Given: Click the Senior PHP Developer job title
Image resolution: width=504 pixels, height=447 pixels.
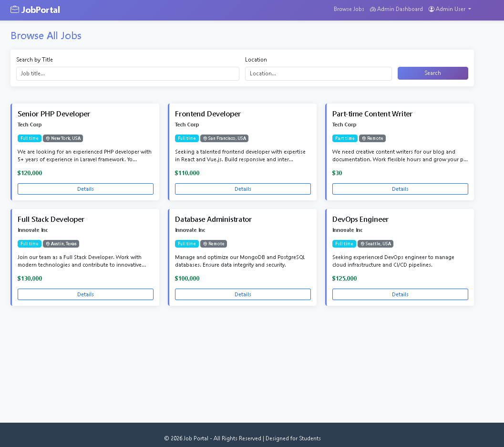Looking at the screenshot, I should pos(54,114).
